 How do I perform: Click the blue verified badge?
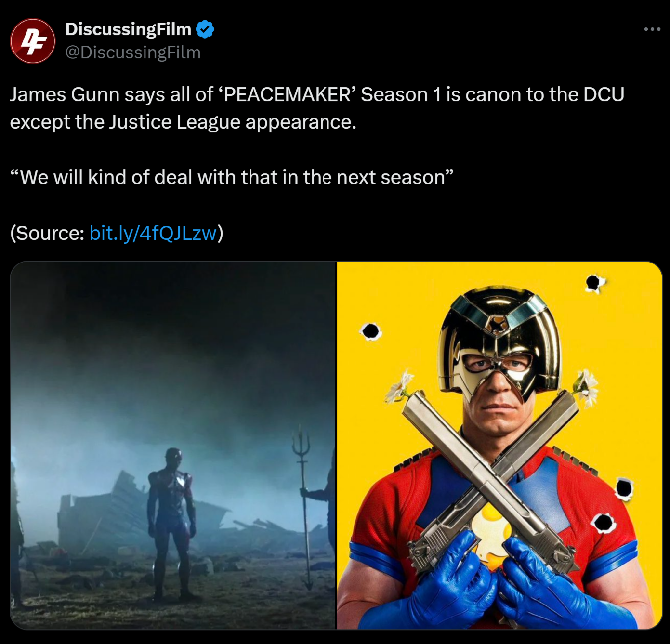[x=205, y=29]
